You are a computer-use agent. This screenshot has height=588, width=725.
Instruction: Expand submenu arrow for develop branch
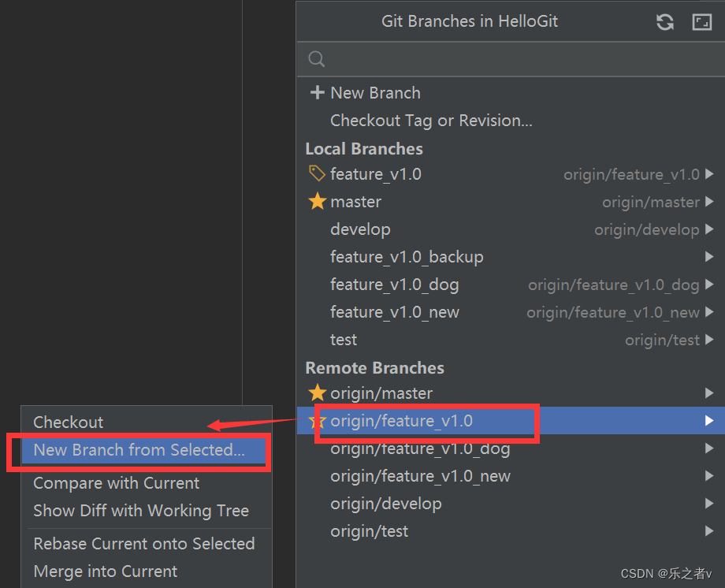click(x=709, y=229)
